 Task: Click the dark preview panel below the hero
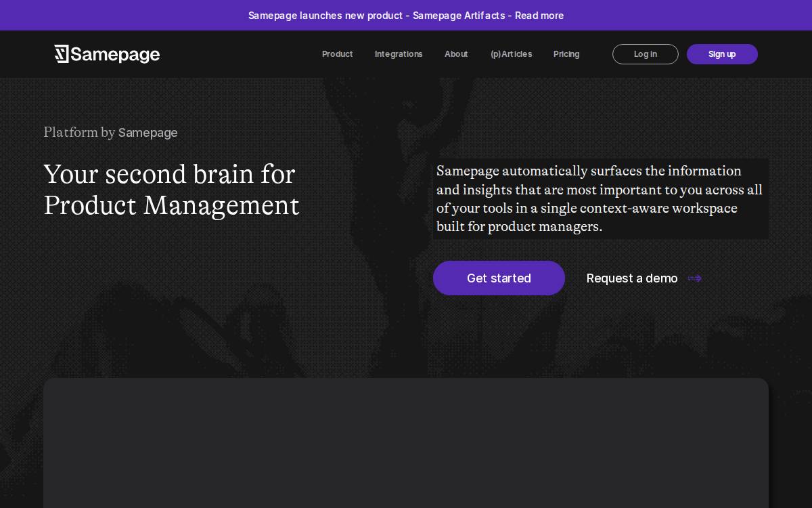406,443
